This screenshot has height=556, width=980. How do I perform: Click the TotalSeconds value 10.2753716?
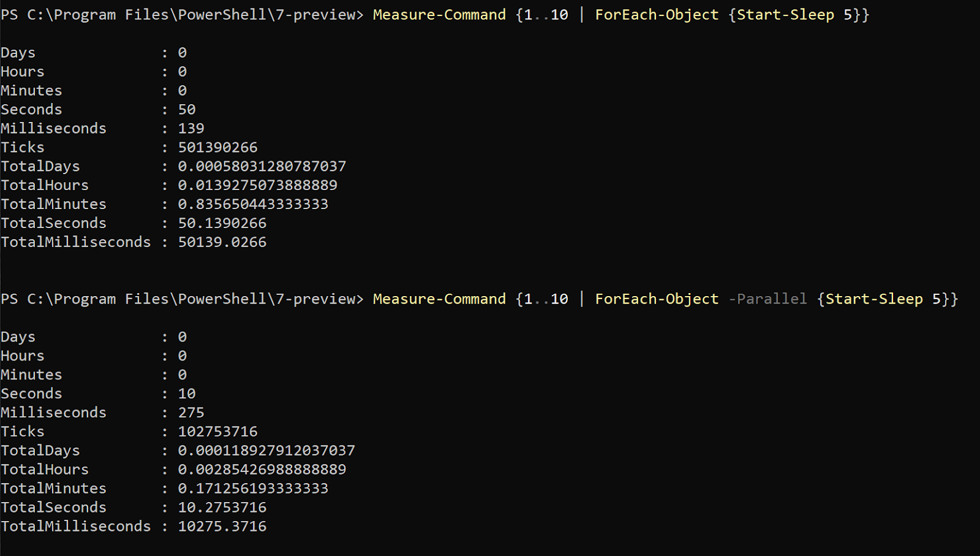point(222,507)
